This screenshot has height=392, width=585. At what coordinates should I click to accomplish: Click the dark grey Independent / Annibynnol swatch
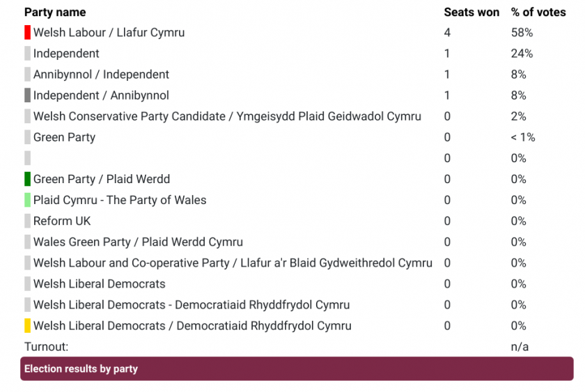pyautogui.click(x=27, y=95)
